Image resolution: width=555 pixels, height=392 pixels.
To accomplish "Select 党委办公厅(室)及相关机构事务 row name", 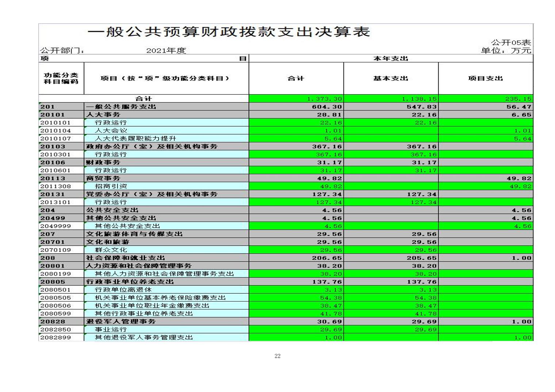I will point(152,194).
